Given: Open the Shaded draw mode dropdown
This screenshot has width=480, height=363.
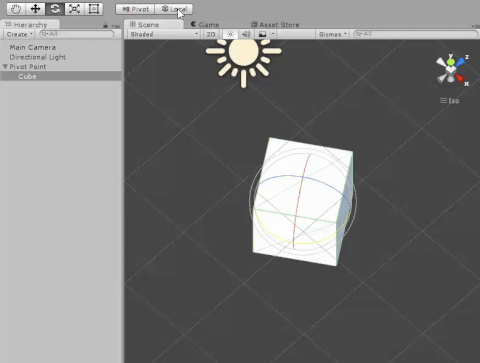Looking at the screenshot, I should click(164, 34).
